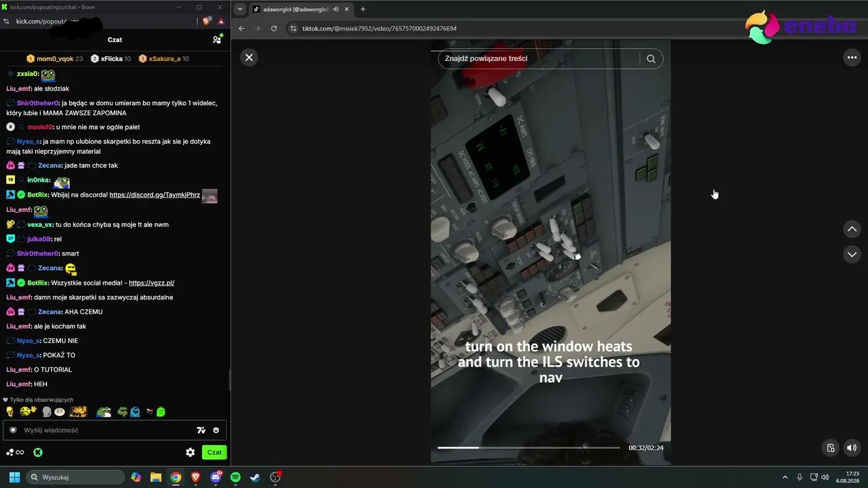Open the Windows Start menu
The height and width of the screenshot is (488, 868).
14,477
